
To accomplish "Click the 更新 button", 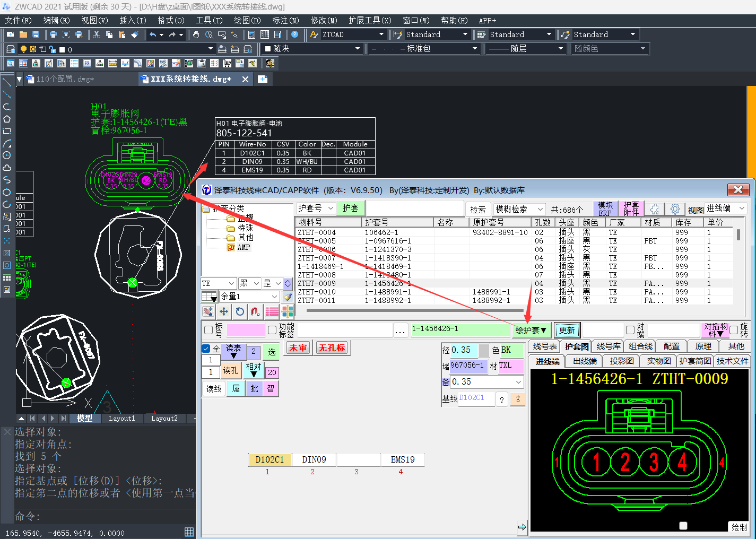I will [567, 330].
